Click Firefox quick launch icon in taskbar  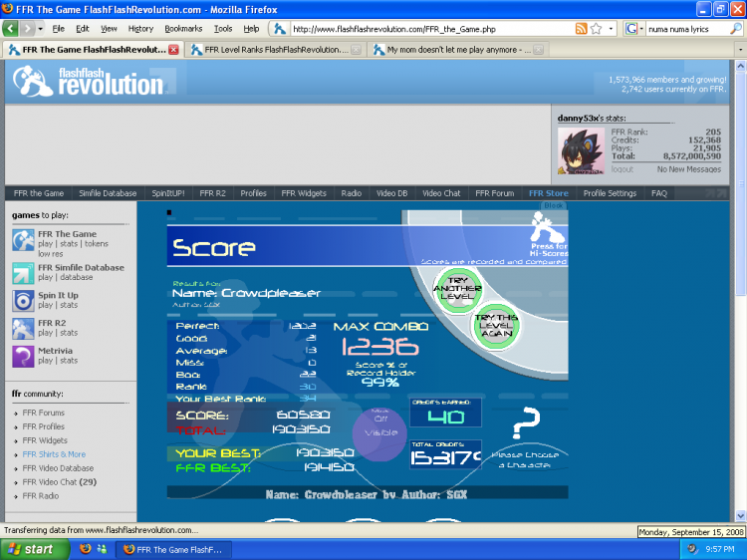pos(86,549)
